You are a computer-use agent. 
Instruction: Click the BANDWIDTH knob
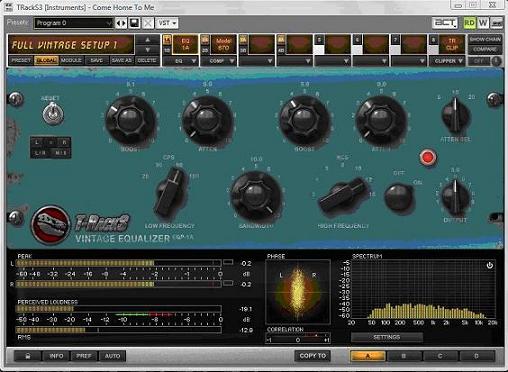[x=256, y=195]
